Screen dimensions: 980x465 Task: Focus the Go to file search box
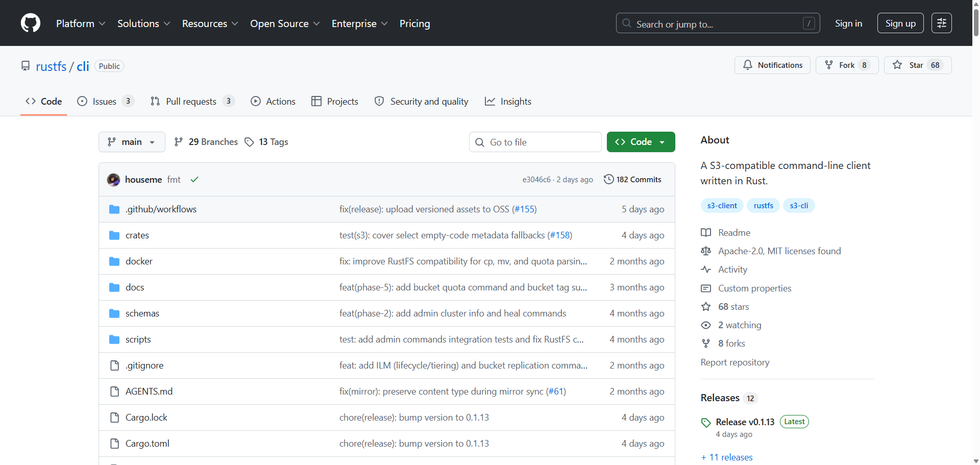[x=535, y=142]
